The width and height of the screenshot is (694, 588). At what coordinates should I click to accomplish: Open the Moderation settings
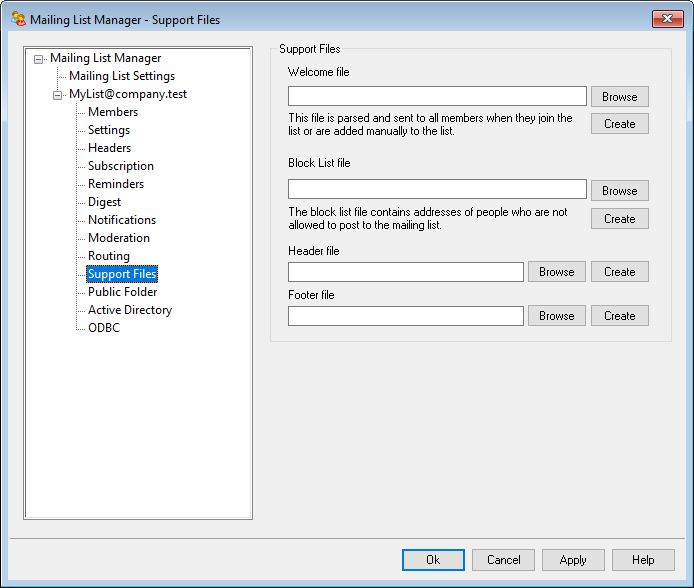[118, 238]
